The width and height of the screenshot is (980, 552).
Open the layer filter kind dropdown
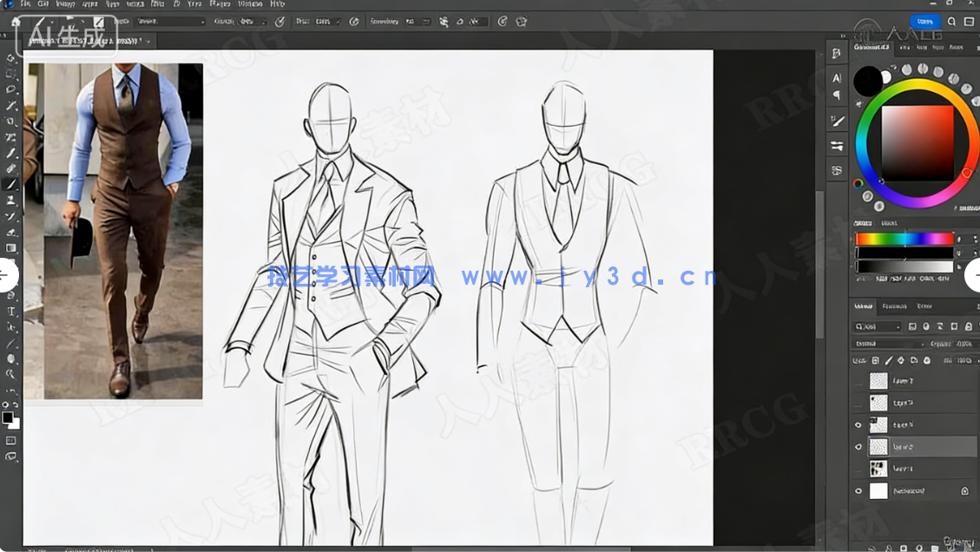878,326
